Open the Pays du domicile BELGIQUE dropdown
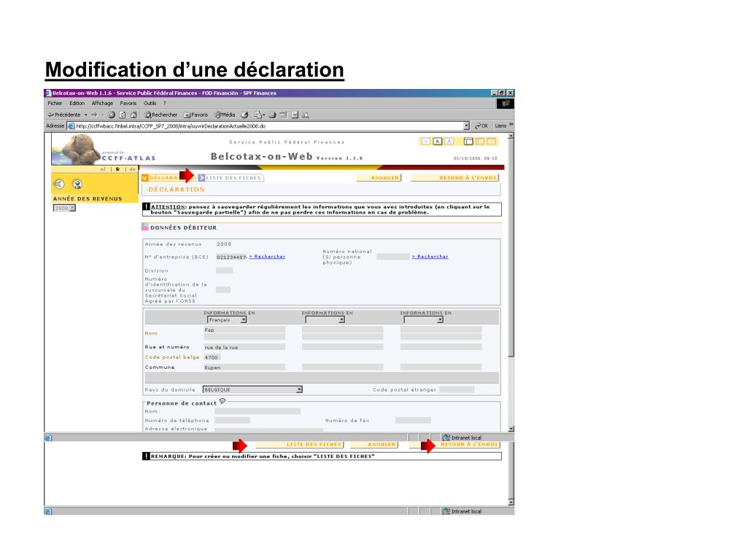The image size is (747, 560). [252, 389]
